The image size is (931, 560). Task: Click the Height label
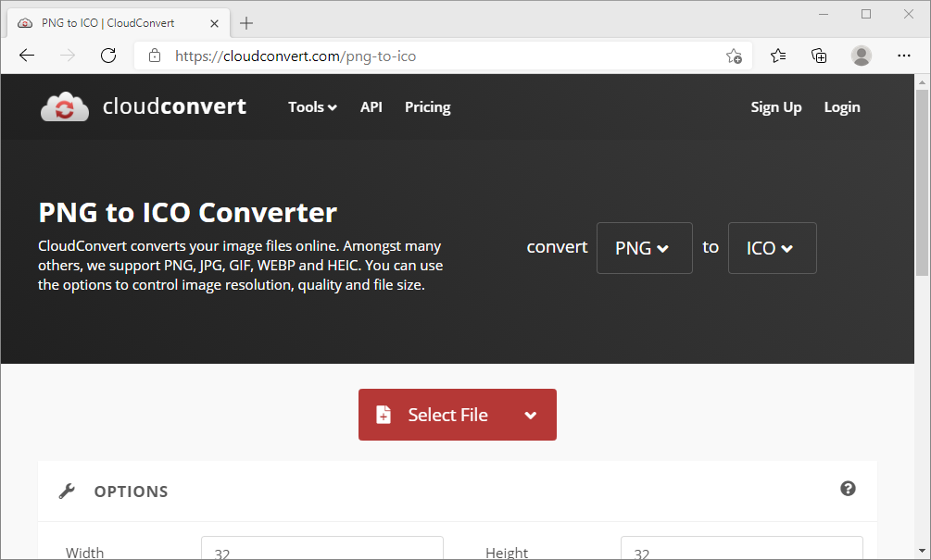tap(507, 553)
